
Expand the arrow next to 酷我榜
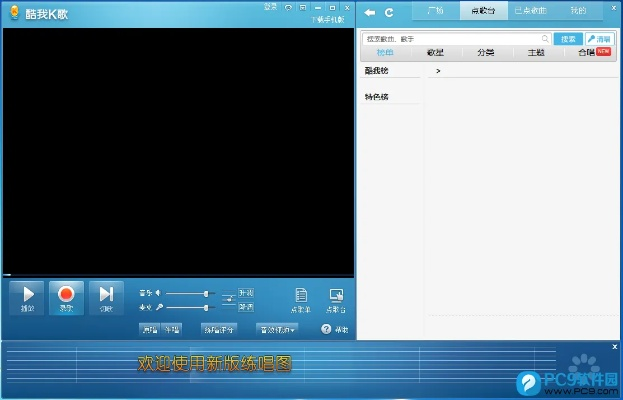(x=438, y=72)
